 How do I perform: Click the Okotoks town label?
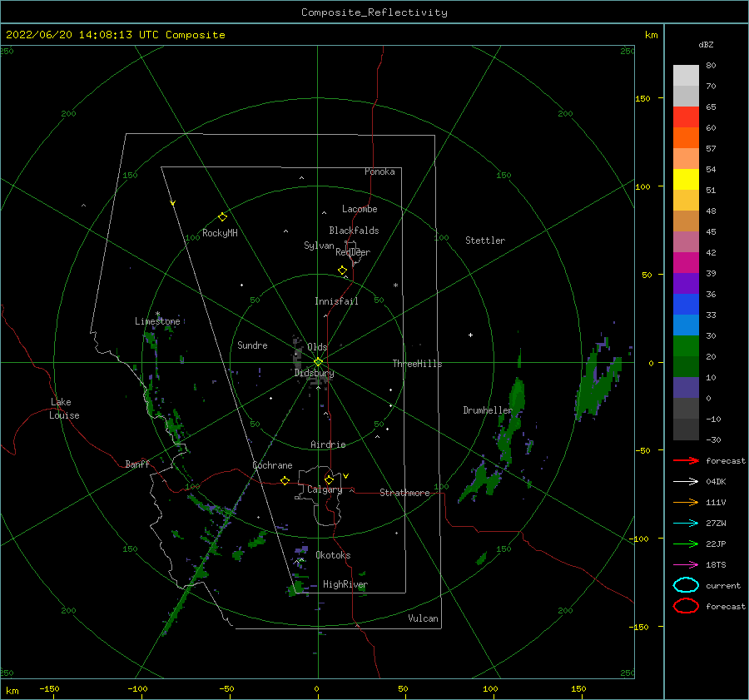pos(333,555)
